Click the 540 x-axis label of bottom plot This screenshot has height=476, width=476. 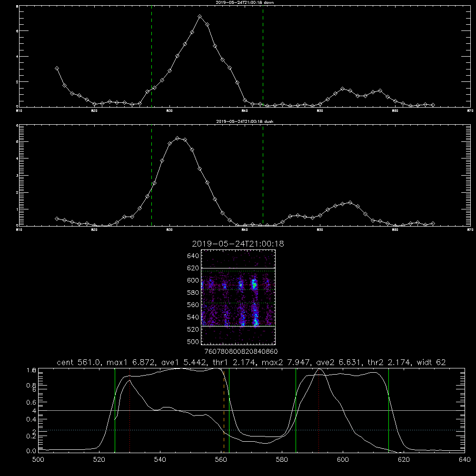click(160, 460)
